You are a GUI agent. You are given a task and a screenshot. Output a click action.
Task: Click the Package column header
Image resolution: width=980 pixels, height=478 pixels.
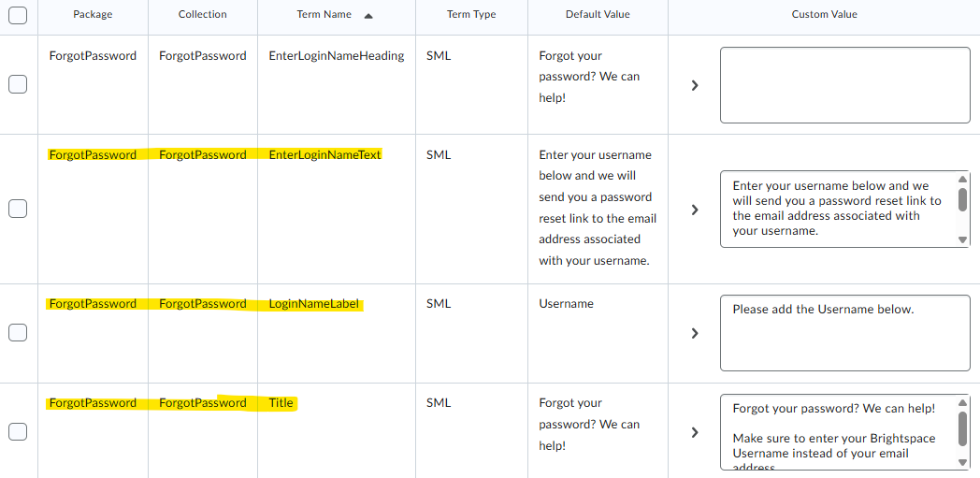(93, 15)
